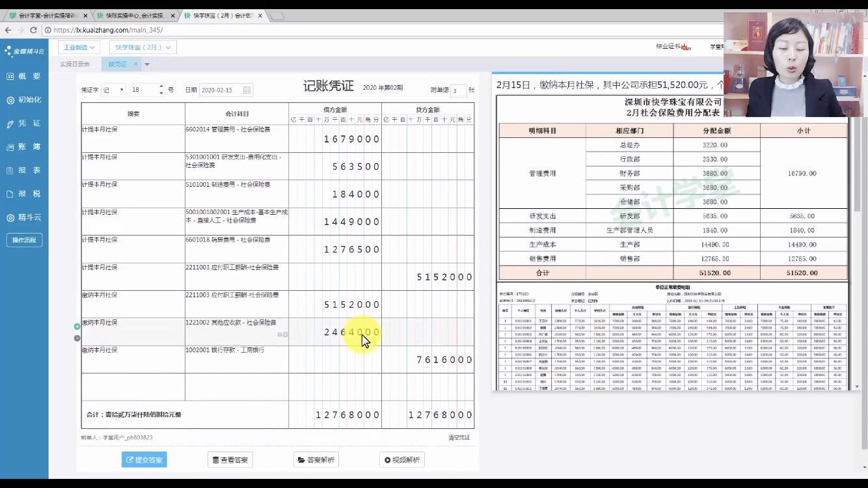Open the 报税 tax filing sidebar item
The height and width of the screenshot is (488, 868).
click(x=24, y=193)
